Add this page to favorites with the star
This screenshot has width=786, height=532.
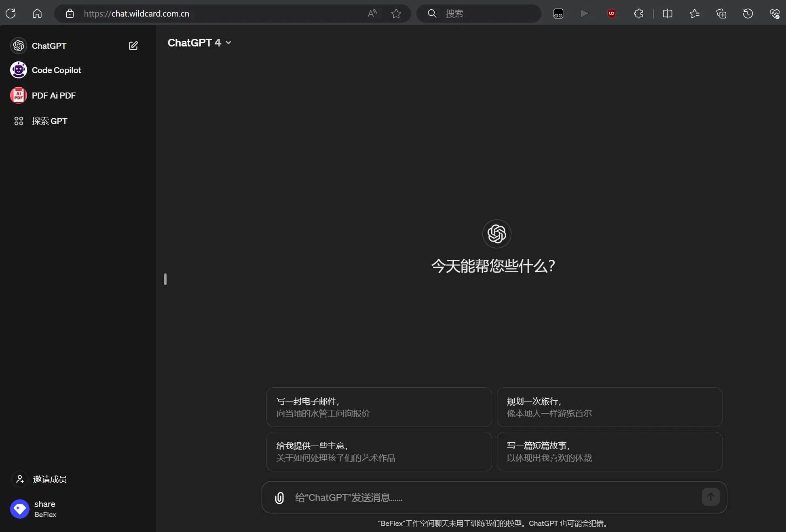point(397,13)
